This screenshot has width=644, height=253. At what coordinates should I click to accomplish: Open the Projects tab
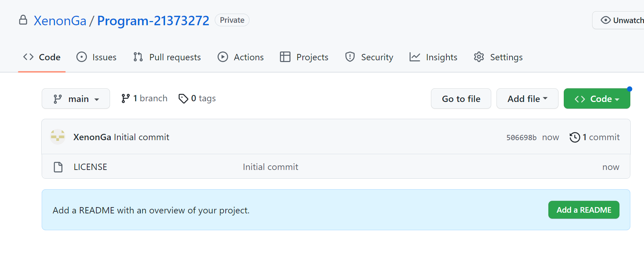(x=304, y=57)
